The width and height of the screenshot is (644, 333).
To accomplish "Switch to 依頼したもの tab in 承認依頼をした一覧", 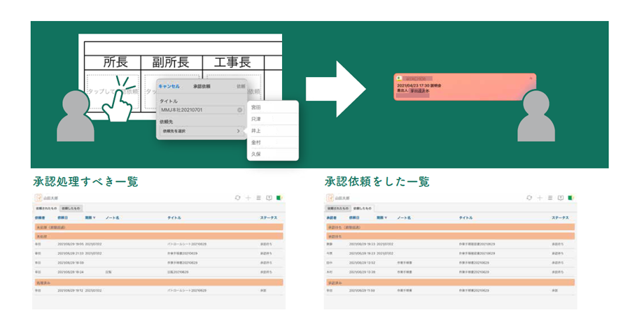I will pyautogui.click(x=363, y=208).
